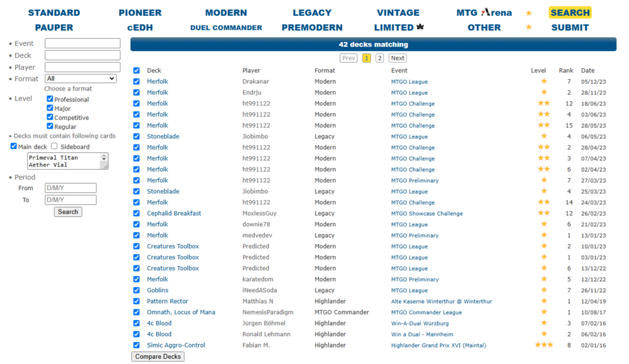Image resolution: width=629 pixels, height=364 pixels.
Task: Go to results page 2
Action: click(379, 58)
